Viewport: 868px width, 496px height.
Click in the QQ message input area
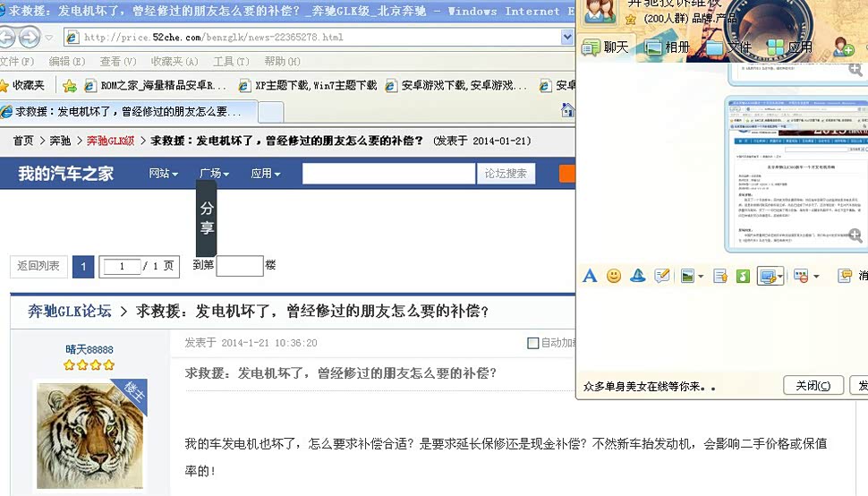722,329
